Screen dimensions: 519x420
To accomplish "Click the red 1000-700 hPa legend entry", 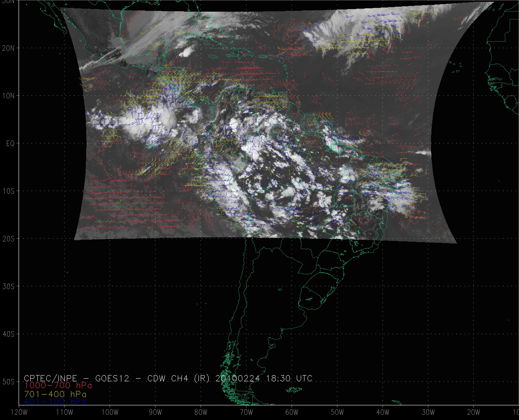I will (x=58, y=385).
